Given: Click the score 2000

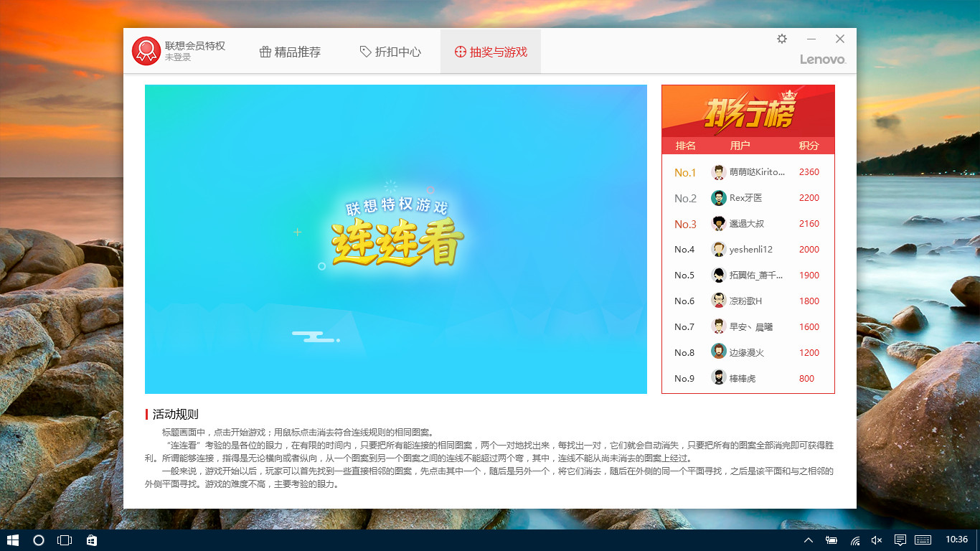Looking at the screenshot, I should pos(809,250).
